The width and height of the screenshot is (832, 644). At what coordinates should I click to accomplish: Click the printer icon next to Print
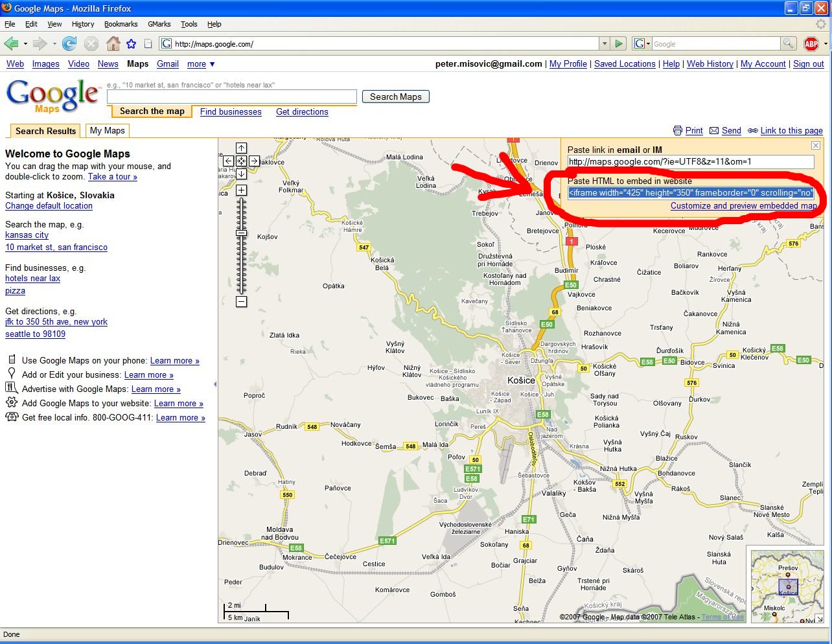click(x=678, y=130)
